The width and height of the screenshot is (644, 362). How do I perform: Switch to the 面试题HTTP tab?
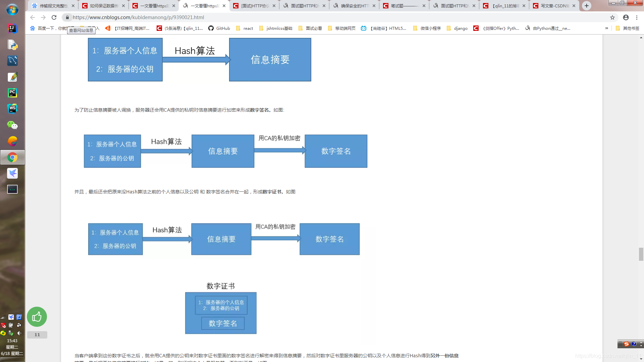click(304, 6)
